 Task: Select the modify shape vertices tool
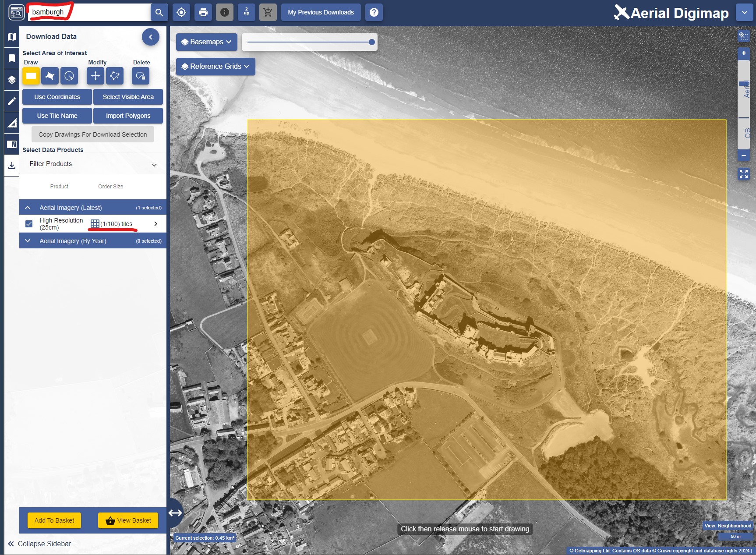pyautogui.click(x=115, y=76)
